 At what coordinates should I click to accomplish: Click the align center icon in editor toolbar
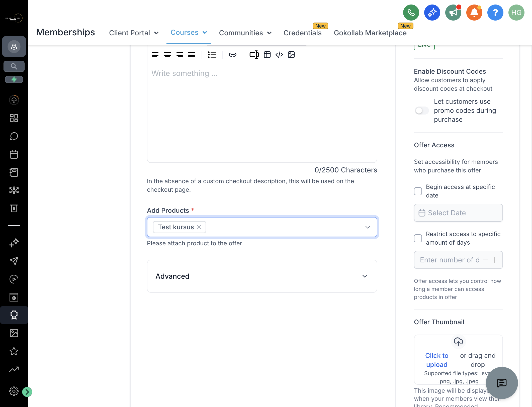pos(167,55)
